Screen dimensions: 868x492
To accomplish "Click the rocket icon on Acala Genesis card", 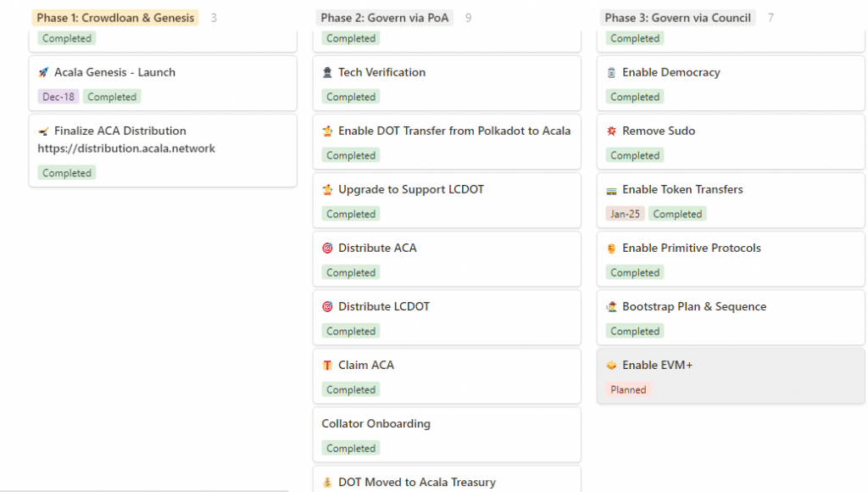I will 44,73.
